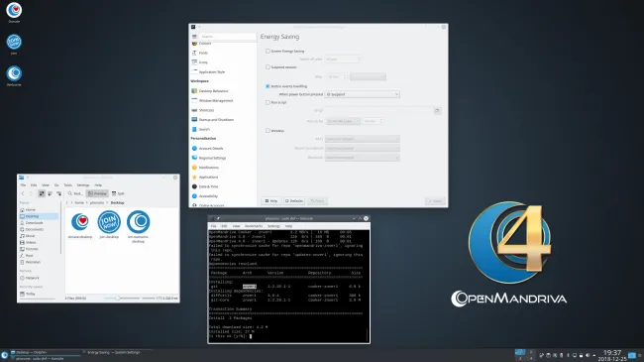The image size is (644, 362).
Task: Click home in Dolphin breadcrumb path
Action: 79,202
